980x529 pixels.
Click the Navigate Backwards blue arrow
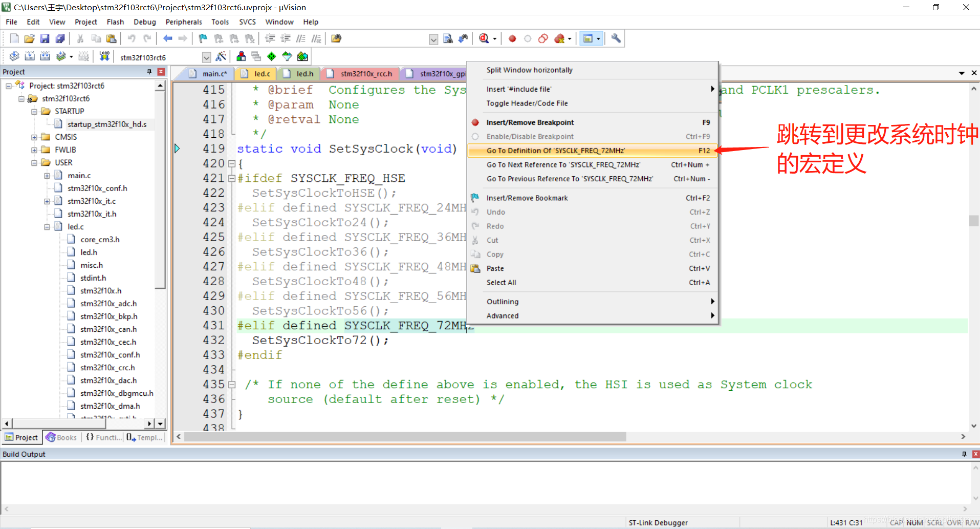[167, 38]
